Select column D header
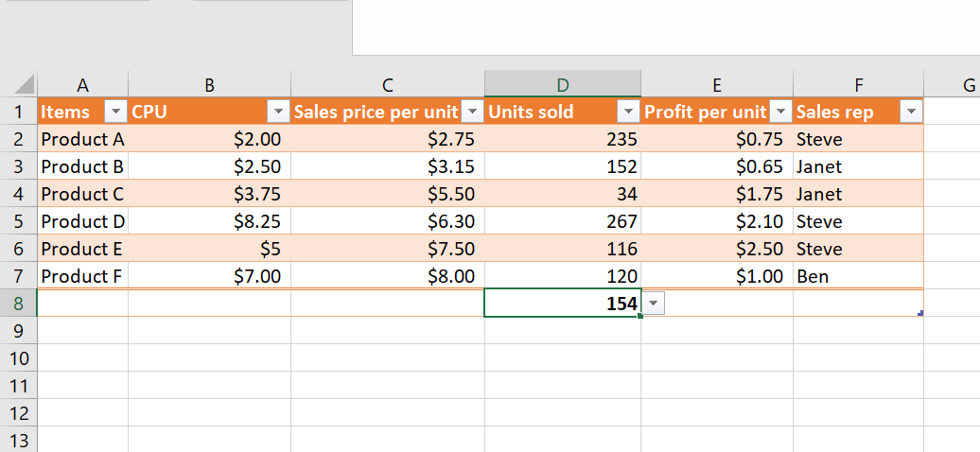This screenshot has height=452, width=980. tap(562, 84)
